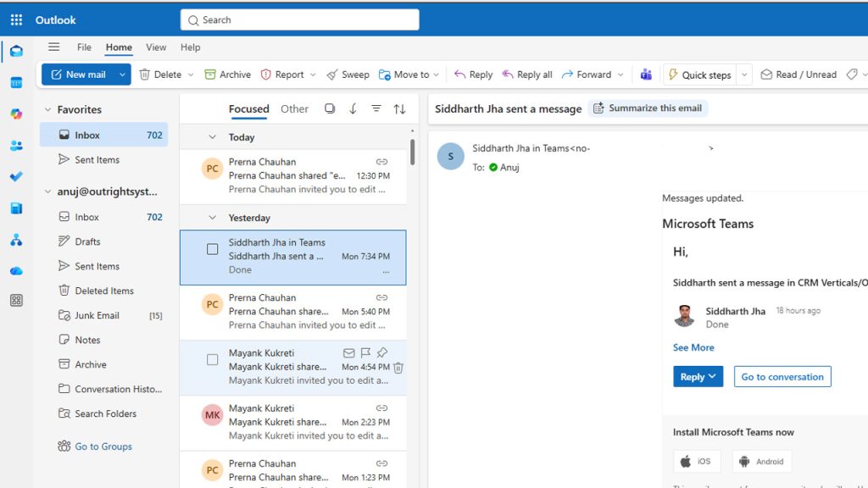The height and width of the screenshot is (488, 868).
Task: Select the Focused inbox tab
Action: click(249, 109)
